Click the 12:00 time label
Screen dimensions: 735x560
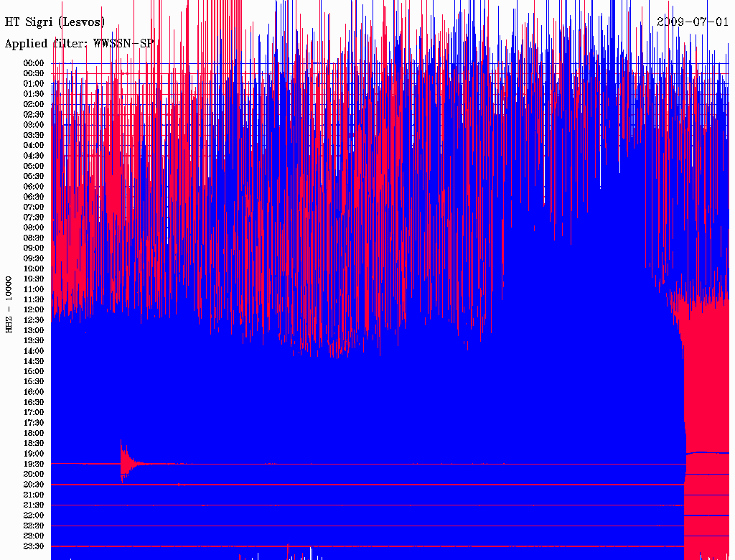click(x=34, y=310)
